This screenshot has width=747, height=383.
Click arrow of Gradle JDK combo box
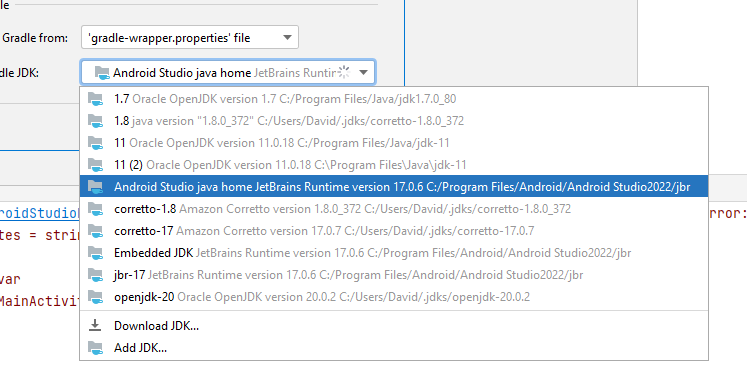(x=363, y=73)
